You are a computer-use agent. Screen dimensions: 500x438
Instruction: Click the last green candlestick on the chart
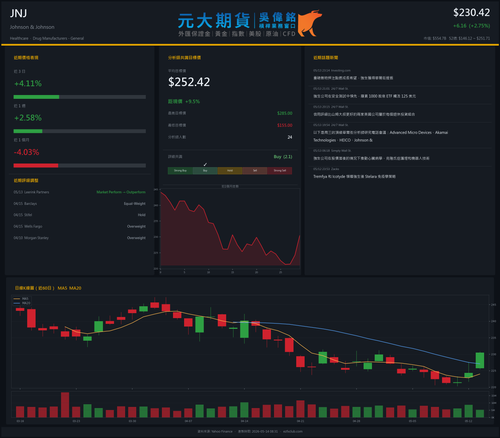[x=480, y=360]
